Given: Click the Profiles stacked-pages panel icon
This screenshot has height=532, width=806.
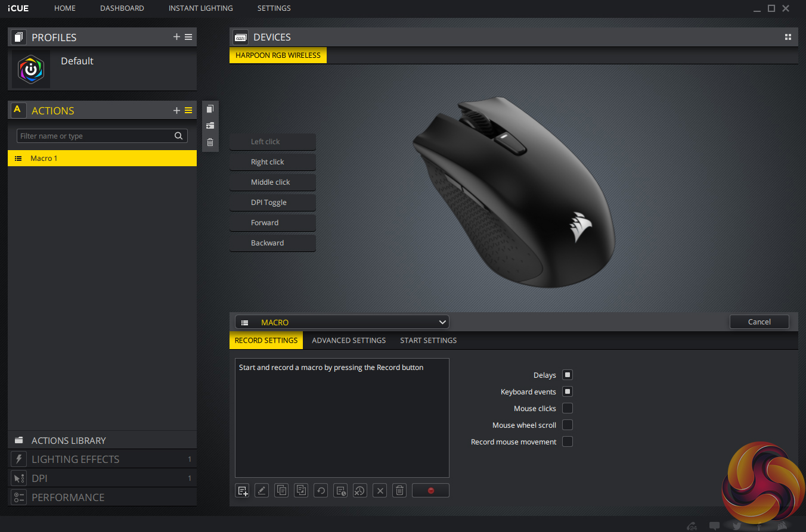Looking at the screenshot, I should tap(18, 37).
